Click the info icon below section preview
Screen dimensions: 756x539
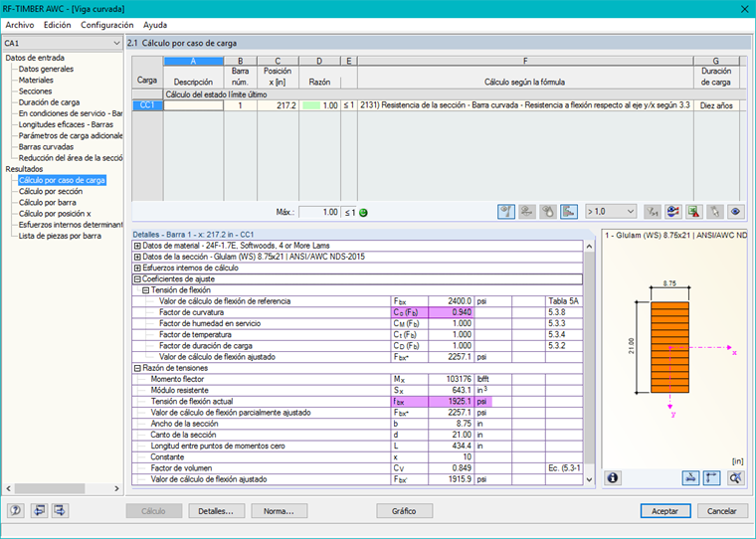[x=613, y=478]
